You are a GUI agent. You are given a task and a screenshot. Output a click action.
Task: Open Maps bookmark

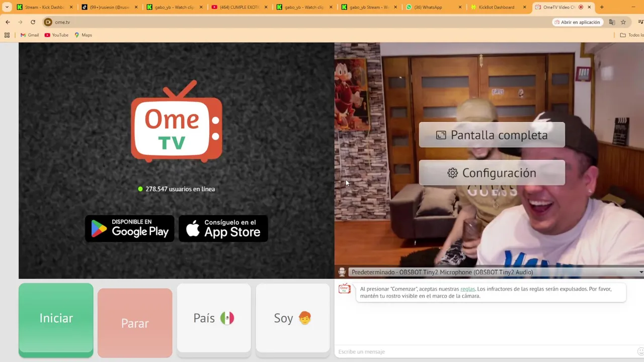83,35
